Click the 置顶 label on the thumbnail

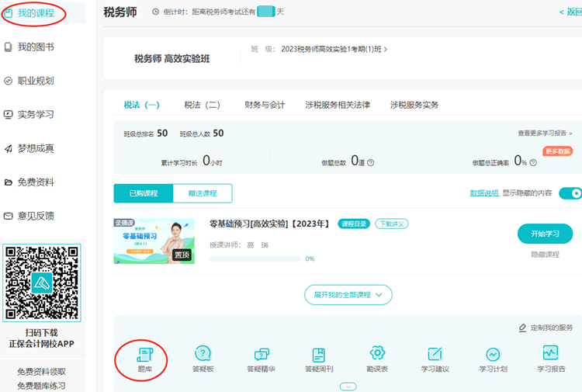[182, 255]
